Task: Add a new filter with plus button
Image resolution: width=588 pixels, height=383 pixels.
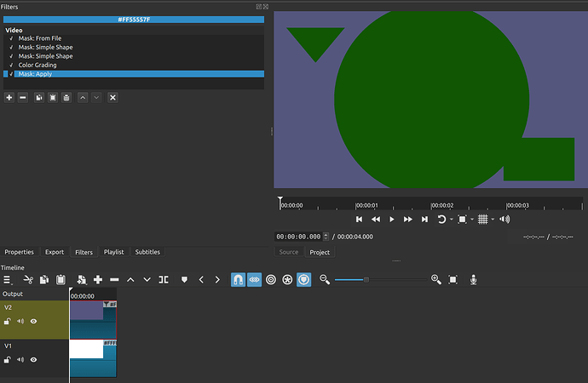Action: coord(9,98)
